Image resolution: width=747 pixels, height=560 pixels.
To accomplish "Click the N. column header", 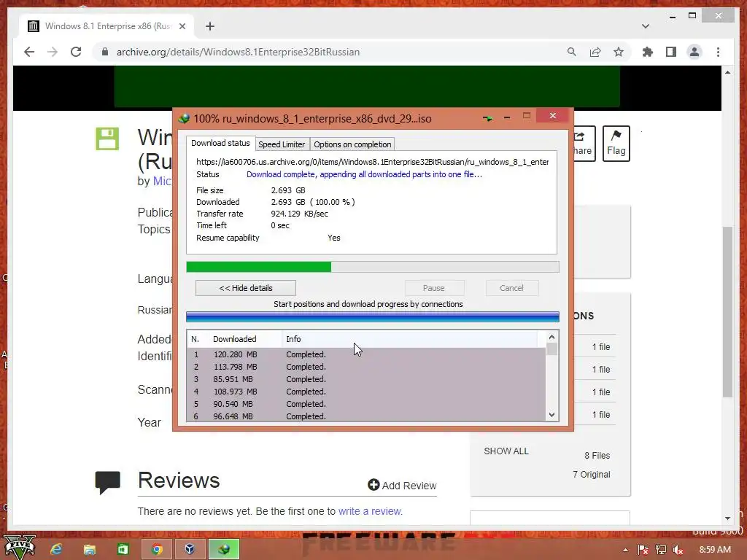I will point(196,339).
